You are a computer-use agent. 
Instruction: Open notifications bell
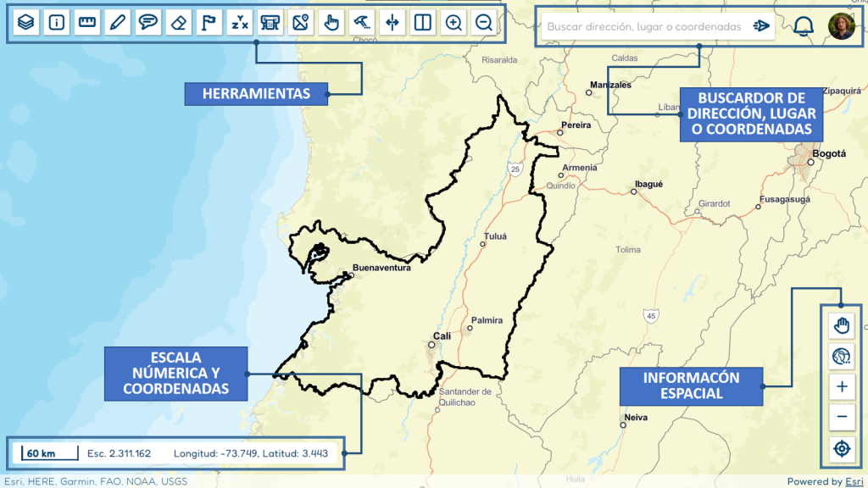[804, 26]
